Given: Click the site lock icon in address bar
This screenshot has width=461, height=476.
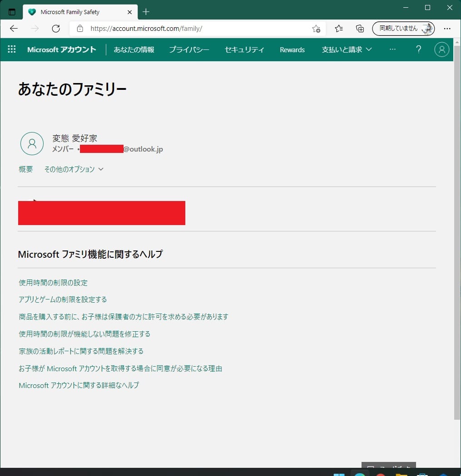Looking at the screenshot, I should pyautogui.click(x=80, y=29).
